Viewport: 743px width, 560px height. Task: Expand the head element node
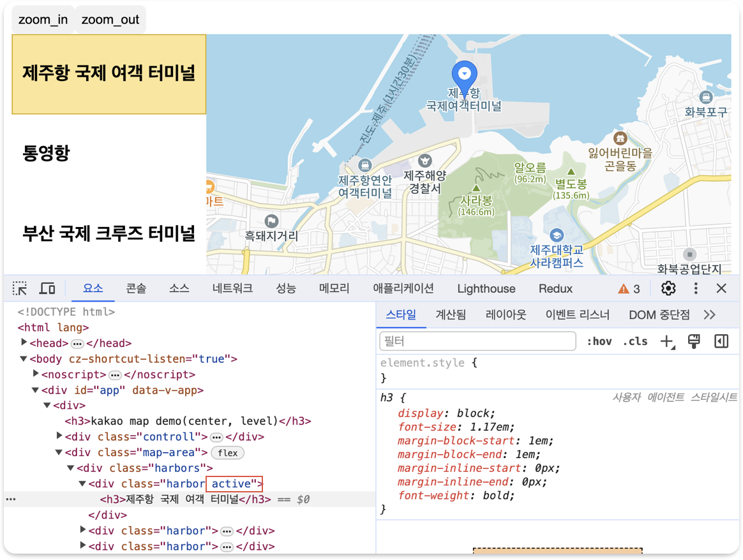coord(24,343)
